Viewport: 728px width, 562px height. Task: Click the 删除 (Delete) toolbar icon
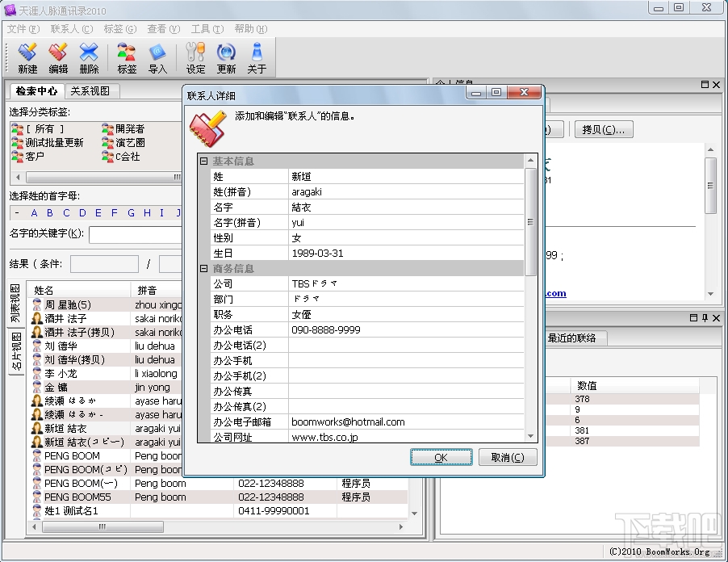(89, 57)
